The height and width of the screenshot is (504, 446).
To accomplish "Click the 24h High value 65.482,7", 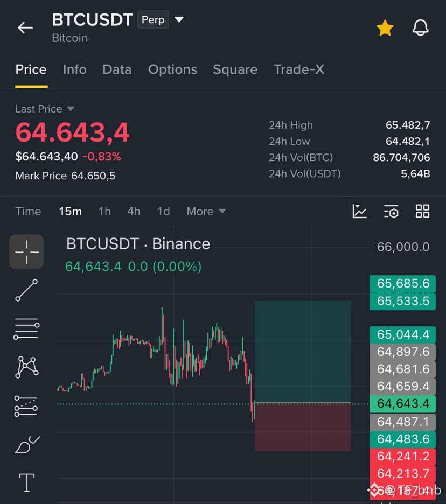I will (x=408, y=125).
